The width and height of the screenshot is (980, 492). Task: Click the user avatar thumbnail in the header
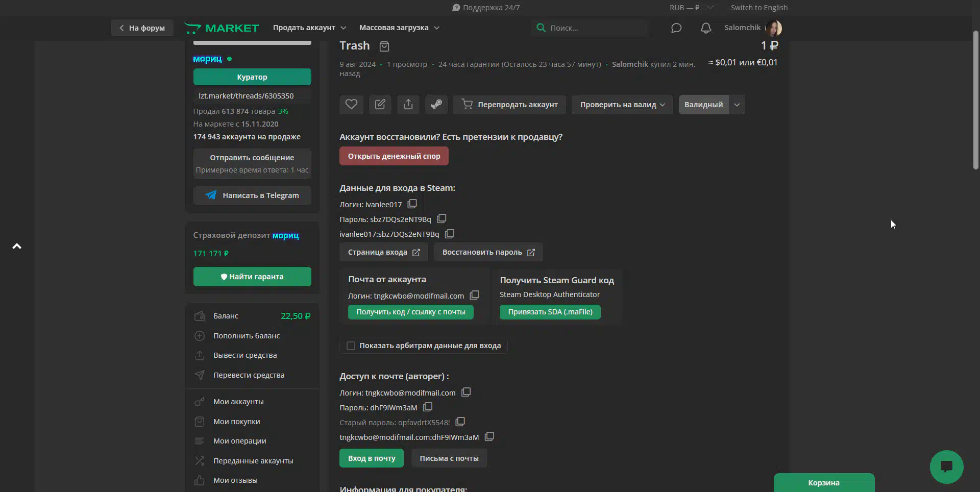coord(774,28)
